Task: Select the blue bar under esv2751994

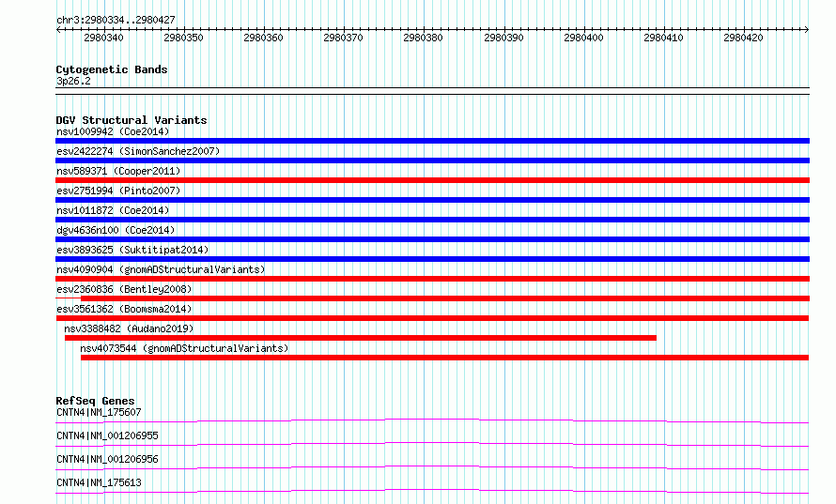Action: pyautogui.click(x=432, y=200)
